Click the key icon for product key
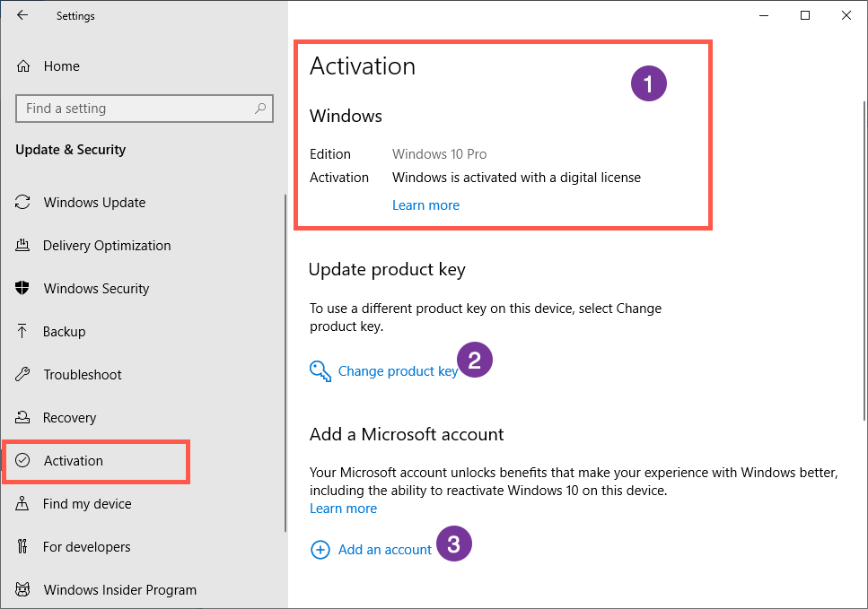 (320, 371)
